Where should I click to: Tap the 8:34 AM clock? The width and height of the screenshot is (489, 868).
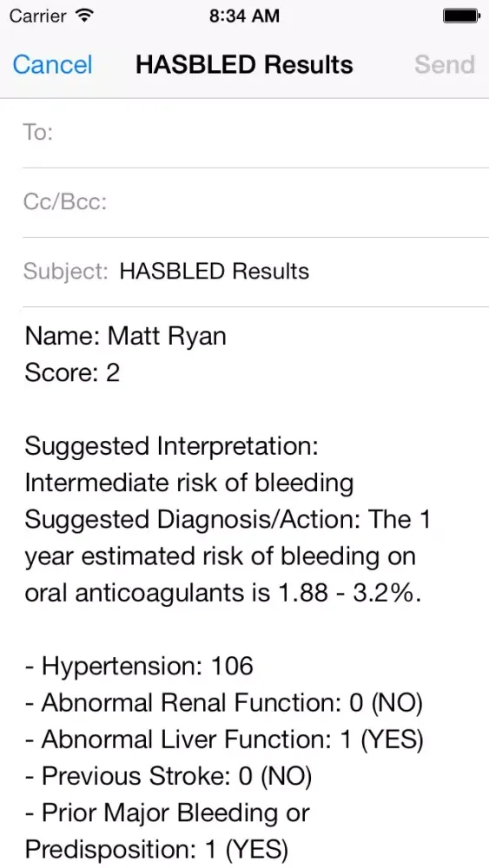[x=244, y=16]
